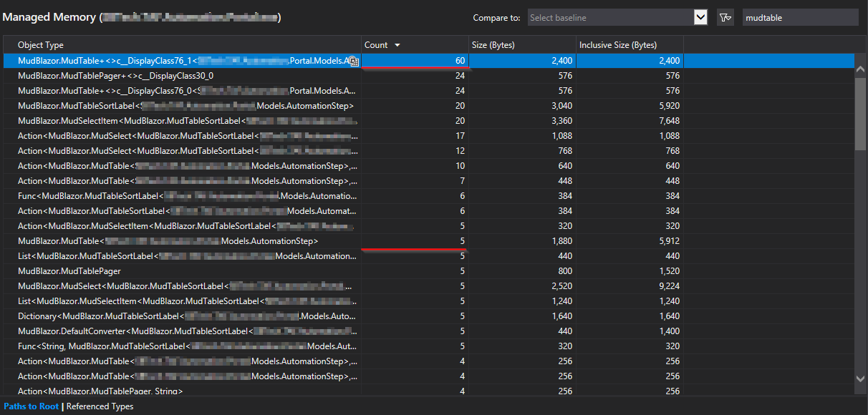Click the chevron of the Compare to dropdown
Image resolution: width=868 pixels, height=415 pixels.
point(700,16)
